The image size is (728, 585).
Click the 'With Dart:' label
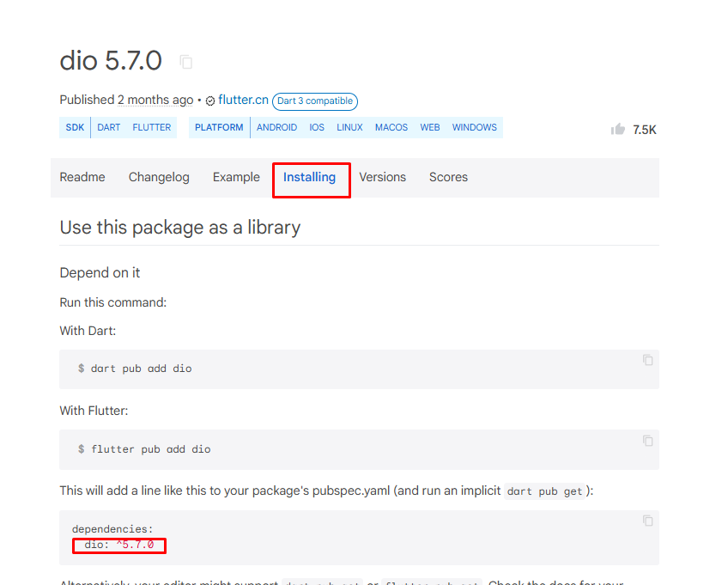click(x=88, y=331)
